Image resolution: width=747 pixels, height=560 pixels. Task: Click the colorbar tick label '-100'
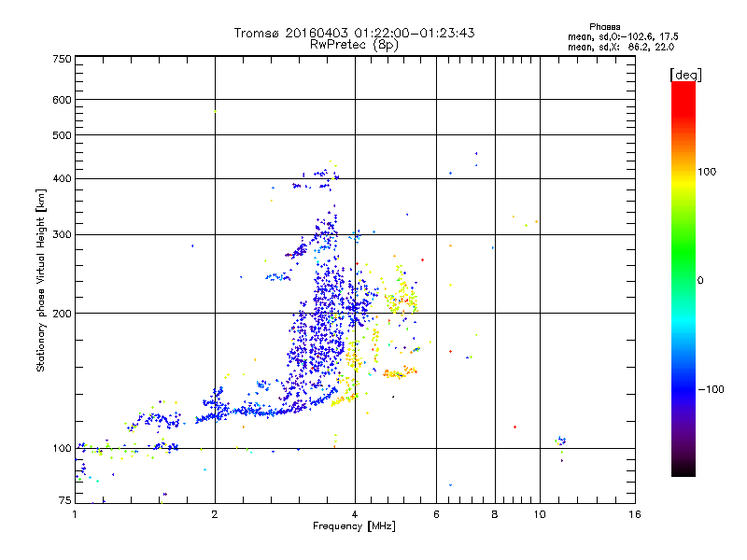point(711,389)
